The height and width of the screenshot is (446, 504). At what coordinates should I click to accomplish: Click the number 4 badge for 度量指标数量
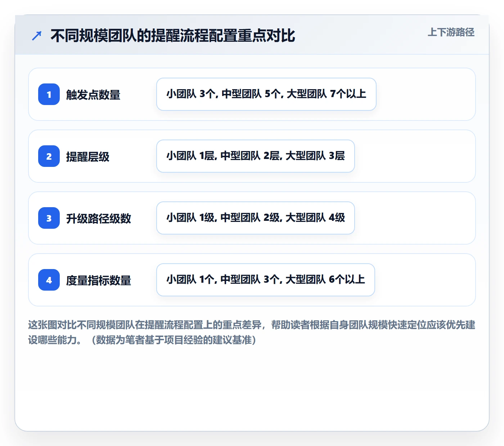(x=49, y=280)
